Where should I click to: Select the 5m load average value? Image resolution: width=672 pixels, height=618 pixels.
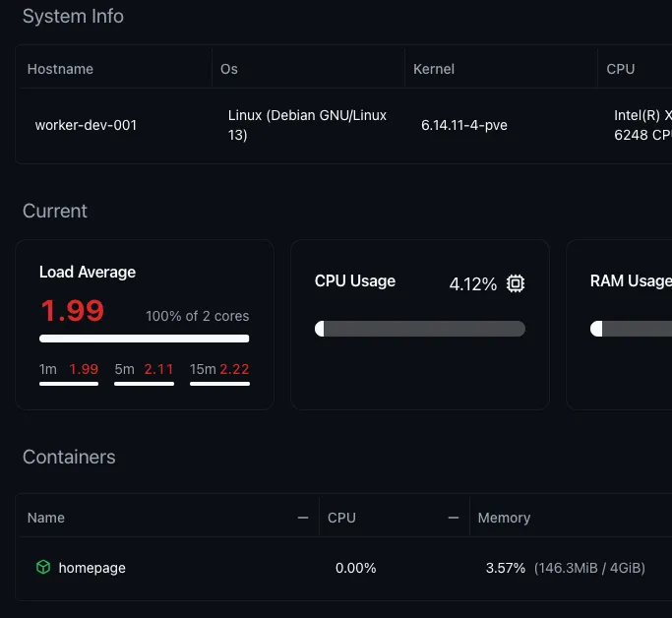pyautogui.click(x=158, y=369)
